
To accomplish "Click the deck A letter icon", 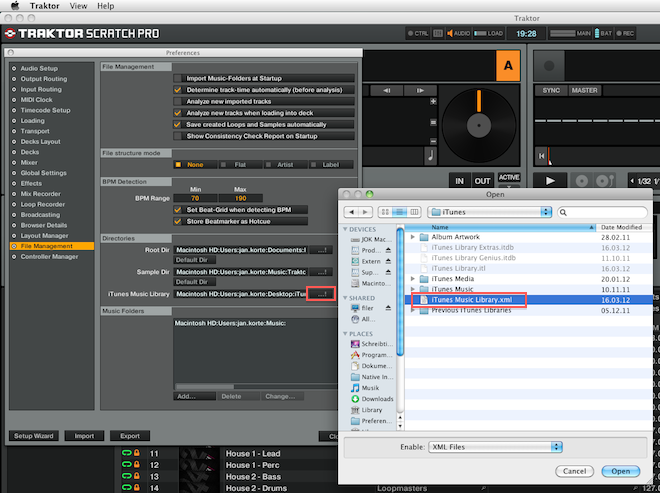I will [x=508, y=65].
